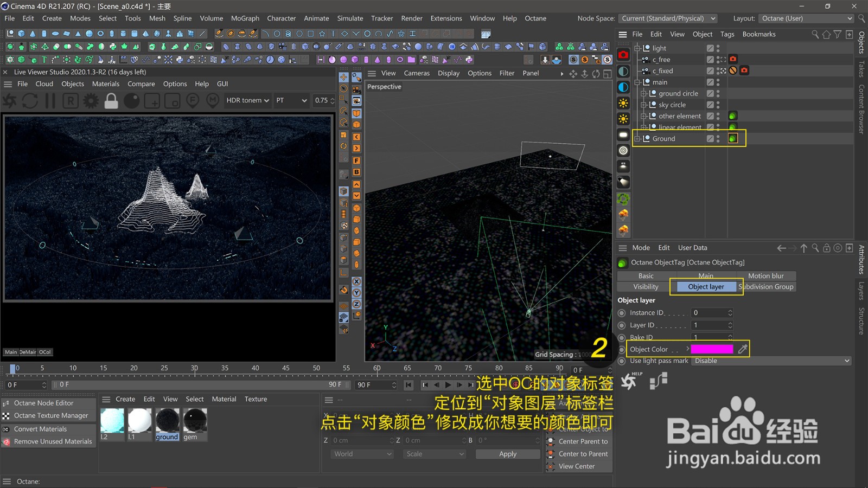Select the Octane ObjectTag on other element
Image resolution: width=868 pixels, height=488 pixels.
tap(732, 116)
